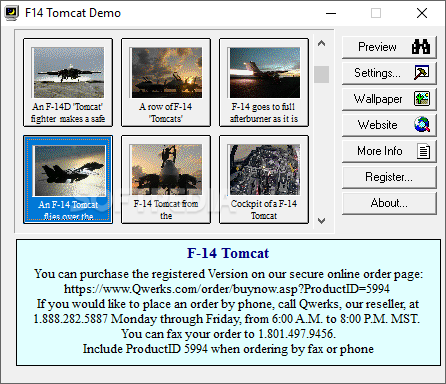
Task: Click the scroll down arrow of thumbnail list
Action: click(x=321, y=221)
